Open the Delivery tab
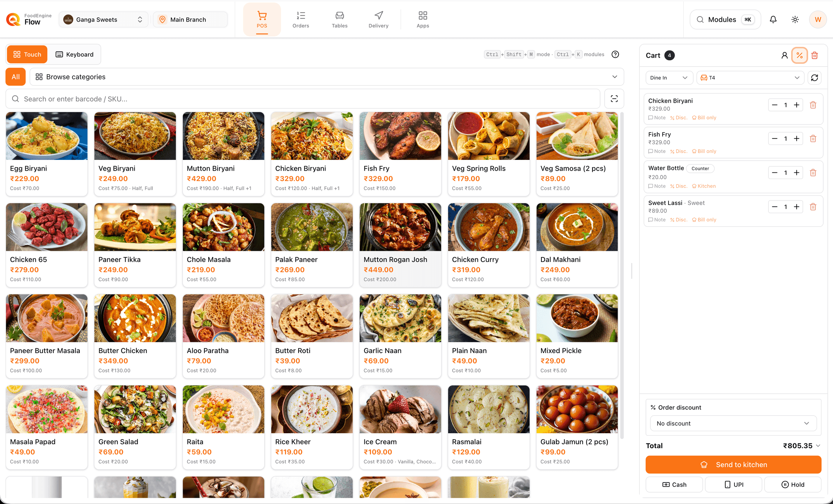 point(378,19)
